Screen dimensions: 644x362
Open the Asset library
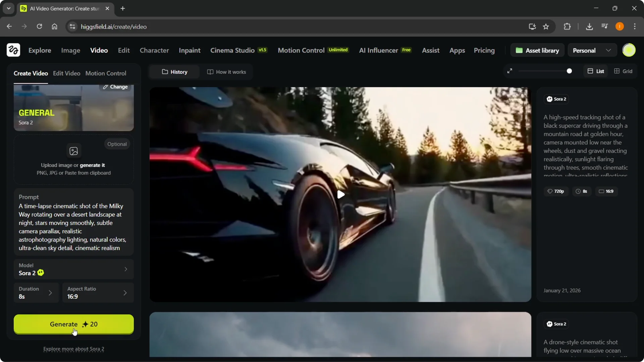pos(537,50)
